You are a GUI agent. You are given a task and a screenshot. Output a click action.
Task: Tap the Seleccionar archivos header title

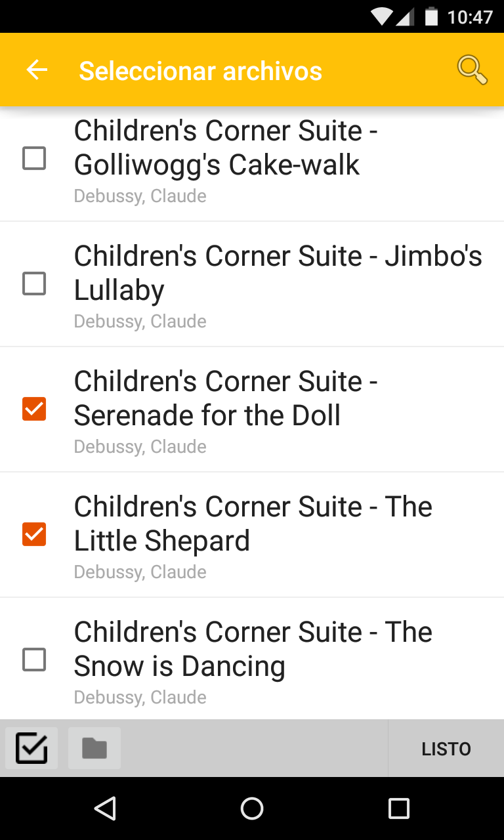point(200,71)
